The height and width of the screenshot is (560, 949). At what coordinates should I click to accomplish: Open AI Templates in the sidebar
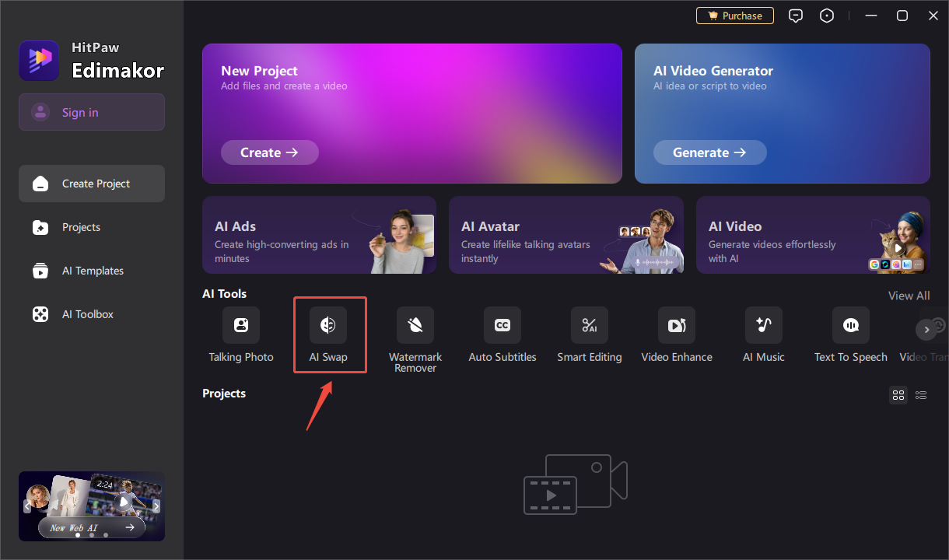92,271
